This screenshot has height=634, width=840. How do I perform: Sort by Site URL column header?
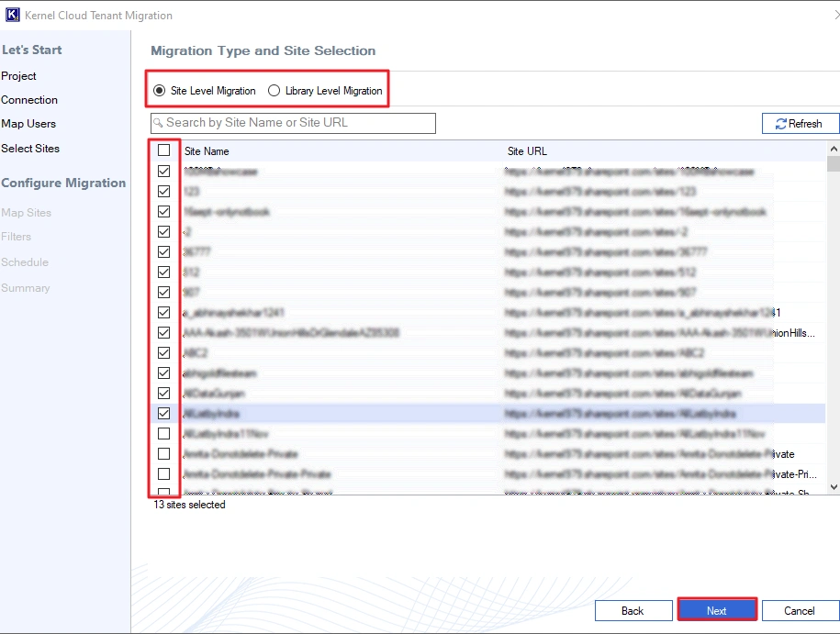(527, 151)
